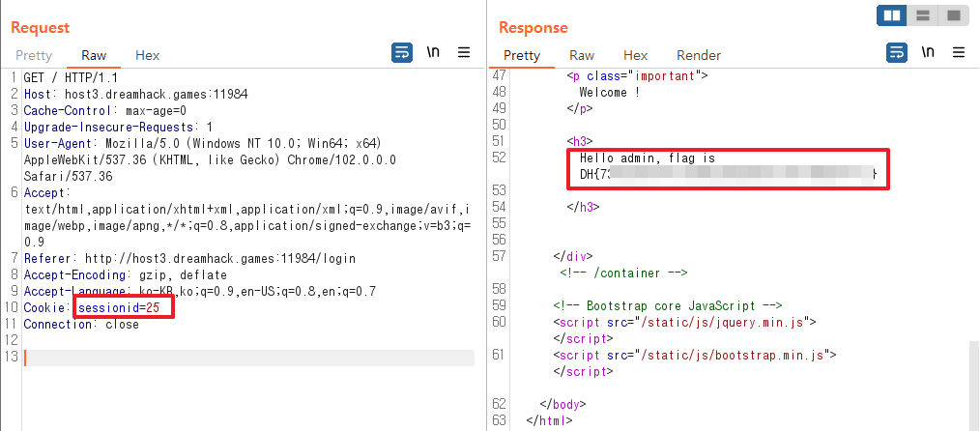Switch Request view to Raw tab
Screen dimensions: 980x431
tap(94, 56)
